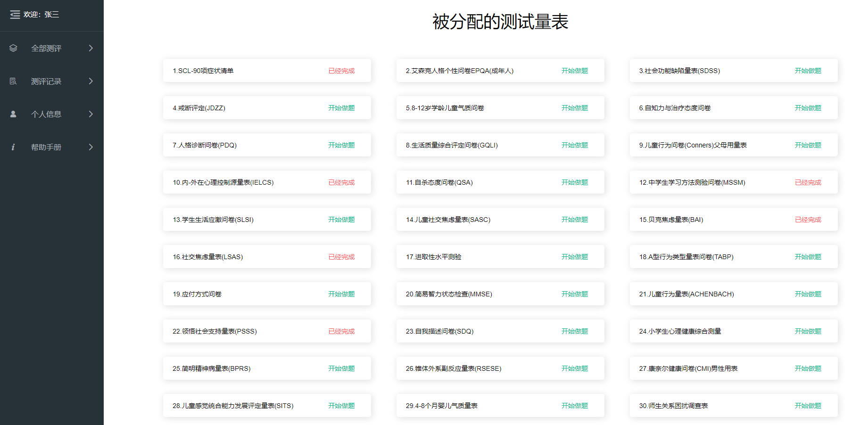
Task: Click 开始做题 for 儿童感觉统合能力发展评定量表(SITS)
Action: point(341,406)
